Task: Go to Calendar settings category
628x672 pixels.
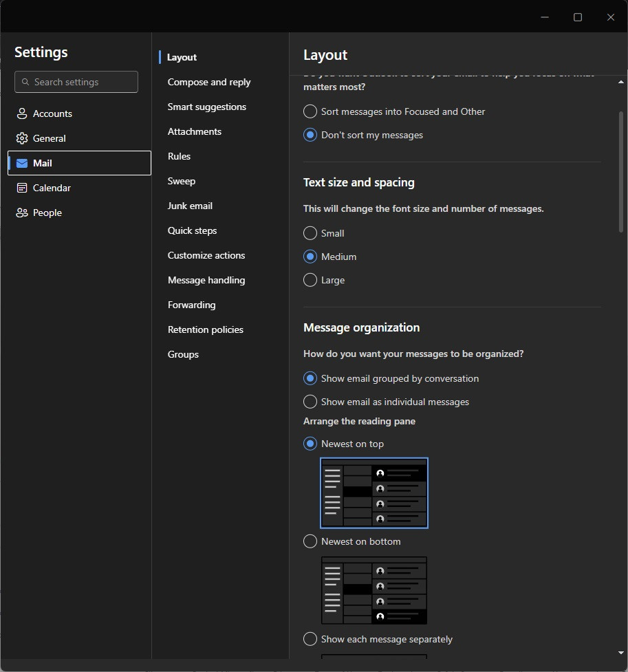Action: coord(79,188)
